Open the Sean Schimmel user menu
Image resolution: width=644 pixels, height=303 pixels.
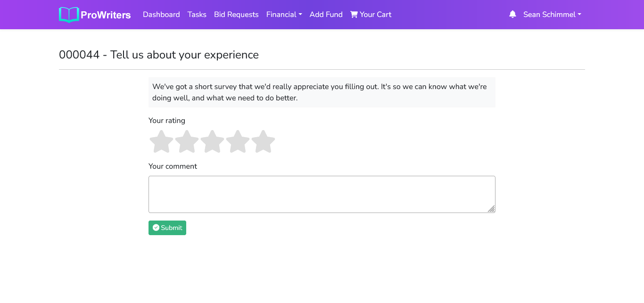(x=552, y=15)
